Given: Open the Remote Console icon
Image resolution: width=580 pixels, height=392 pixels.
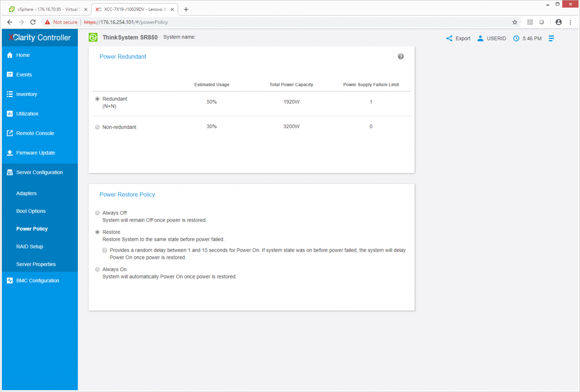Looking at the screenshot, I should 10,133.
